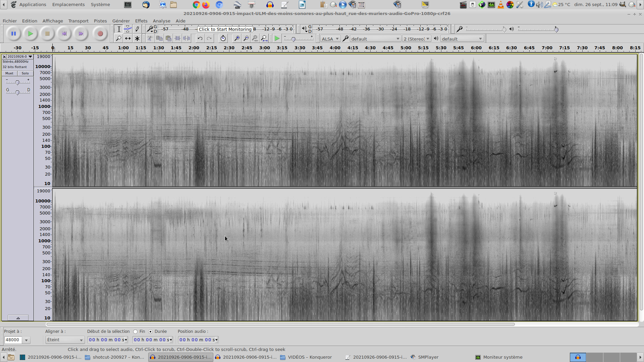This screenshot has width=644, height=362.
Task: Toggle the Muet button on the track
Action: (x=9, y=73)
